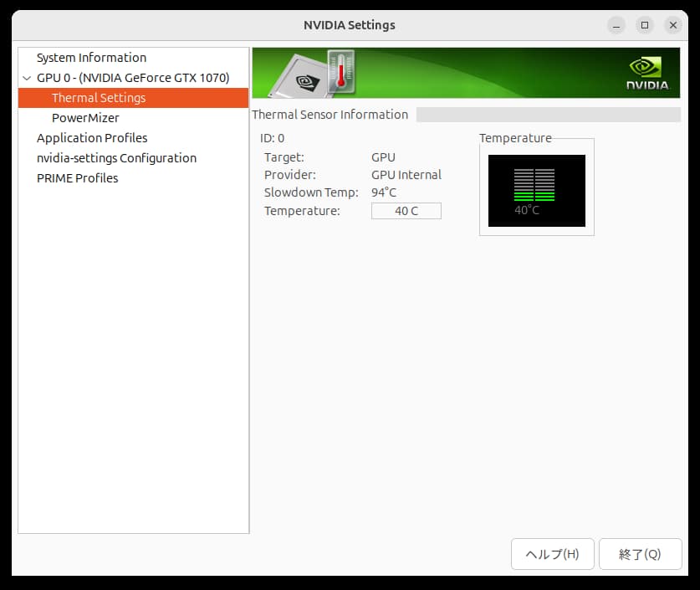Screen dimensions: 700x590
Task: Click the "GPU" value next to Target
Action: (x=383, y=157)
